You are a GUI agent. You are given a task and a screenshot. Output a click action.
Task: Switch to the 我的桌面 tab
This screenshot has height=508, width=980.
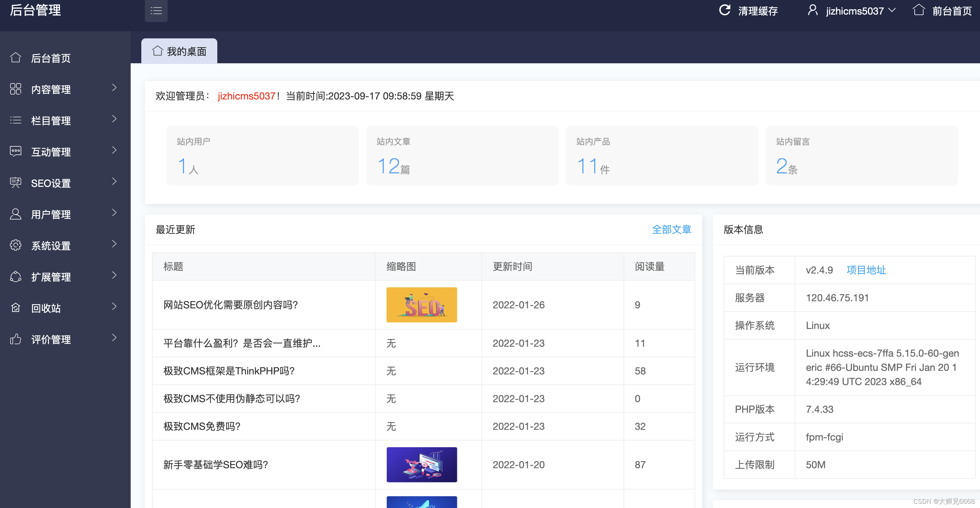[179, 51]
